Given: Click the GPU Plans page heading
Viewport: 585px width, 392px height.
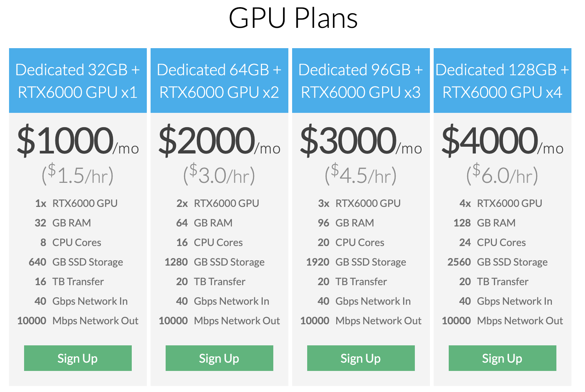Looking at the screenshot, I should [293, 18].
